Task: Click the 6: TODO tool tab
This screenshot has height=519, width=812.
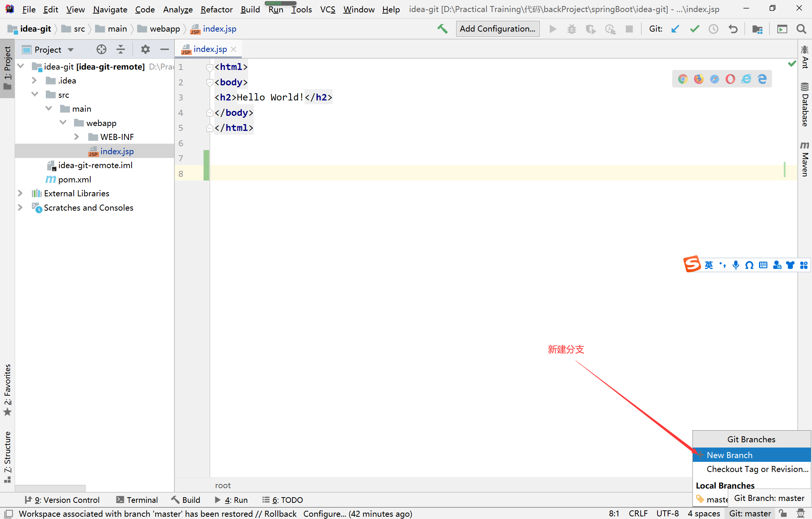Action: click(283, 500)
